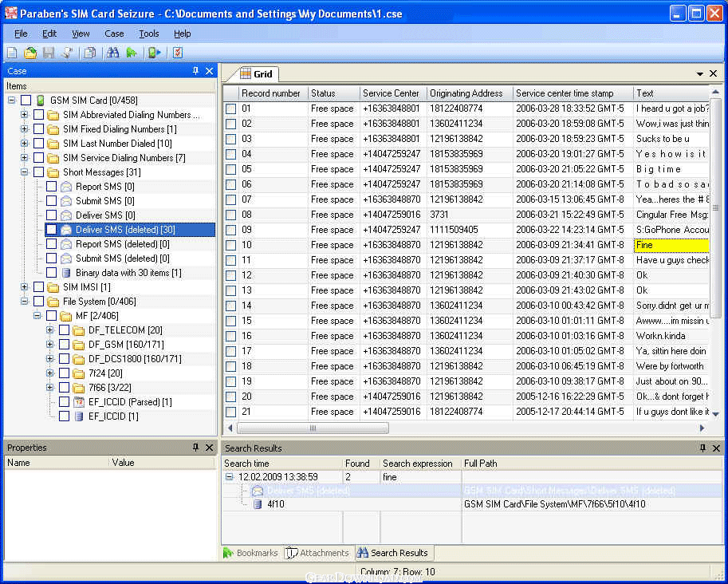Expand SIM Abbreviated Dialing Numbers node
Image resolution: width=728 pixels, height=584 pixels.
[x=24, y=115]
